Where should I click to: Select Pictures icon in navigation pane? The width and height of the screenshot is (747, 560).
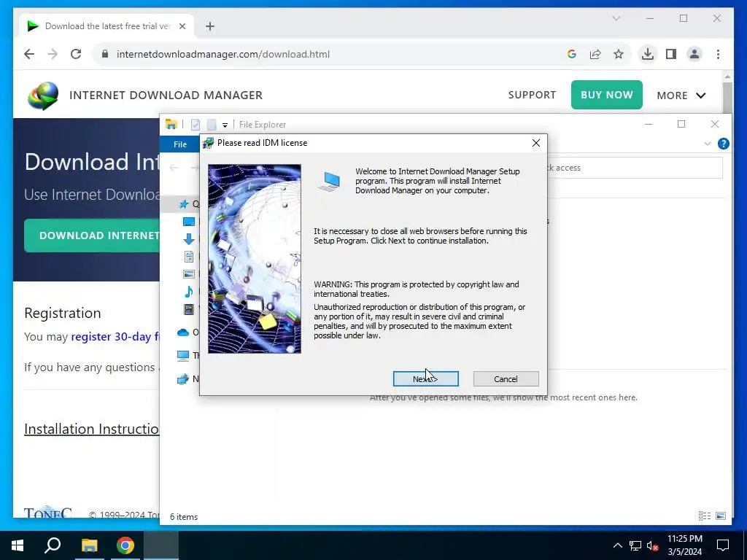[x=189, y=274]
